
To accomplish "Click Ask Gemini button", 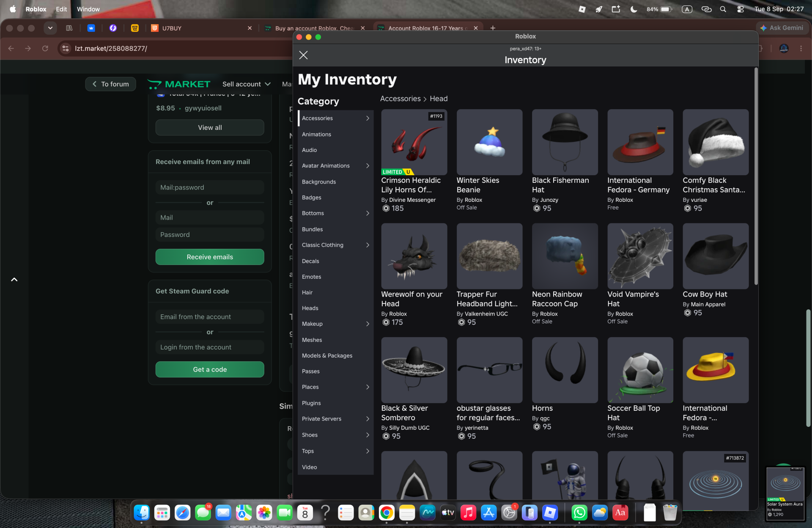I will point(782,28).
